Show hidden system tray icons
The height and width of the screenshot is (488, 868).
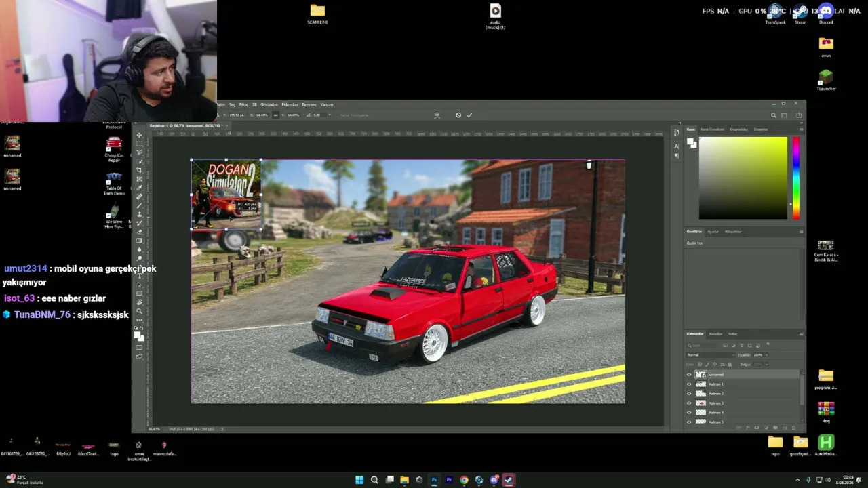tap(797, 480)
